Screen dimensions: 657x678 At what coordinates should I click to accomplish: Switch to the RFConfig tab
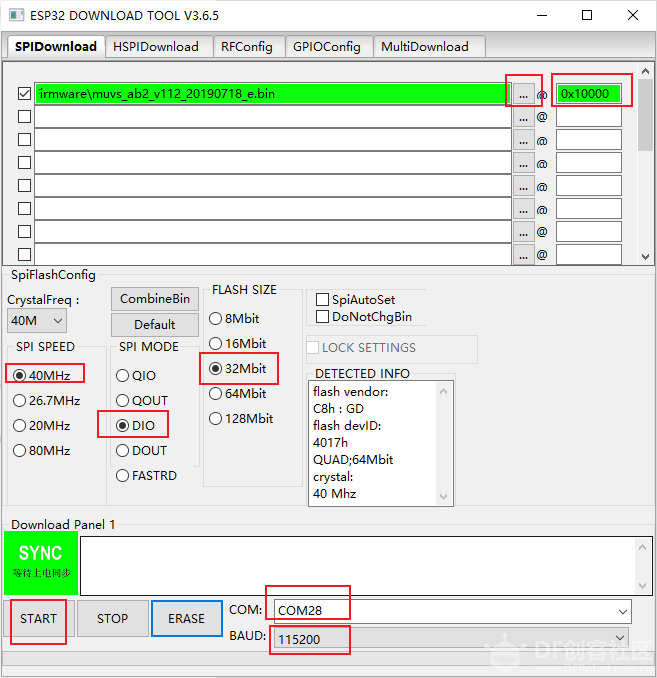247,47
